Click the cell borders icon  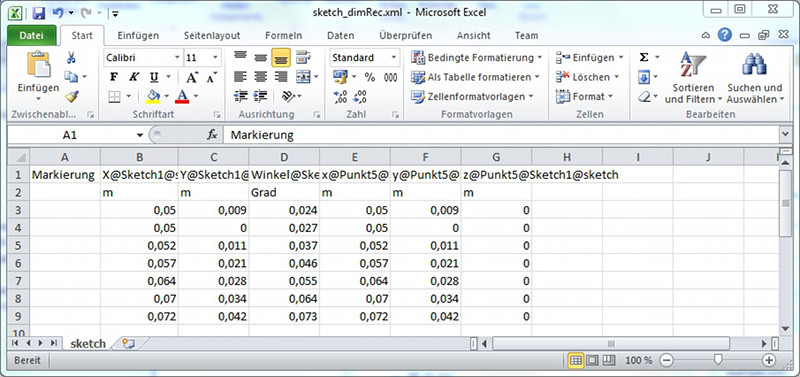click(114, 96)
